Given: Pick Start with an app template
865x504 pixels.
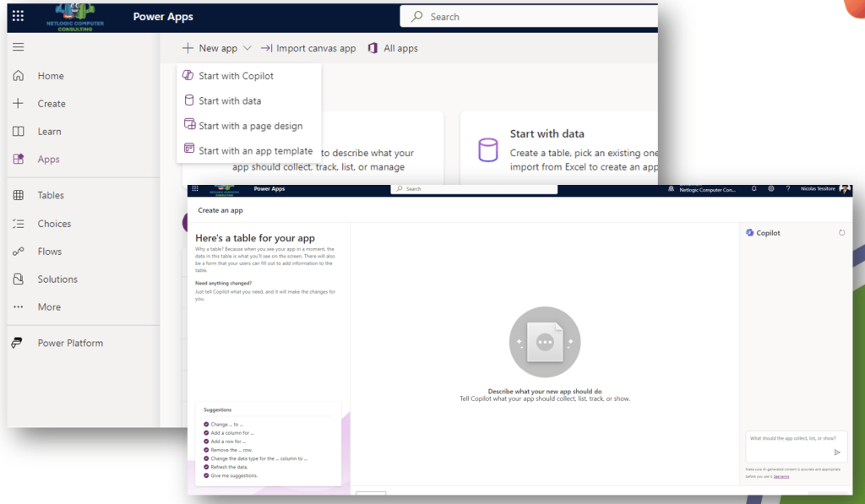Looking at the screenshot, I should pos(255,151).
